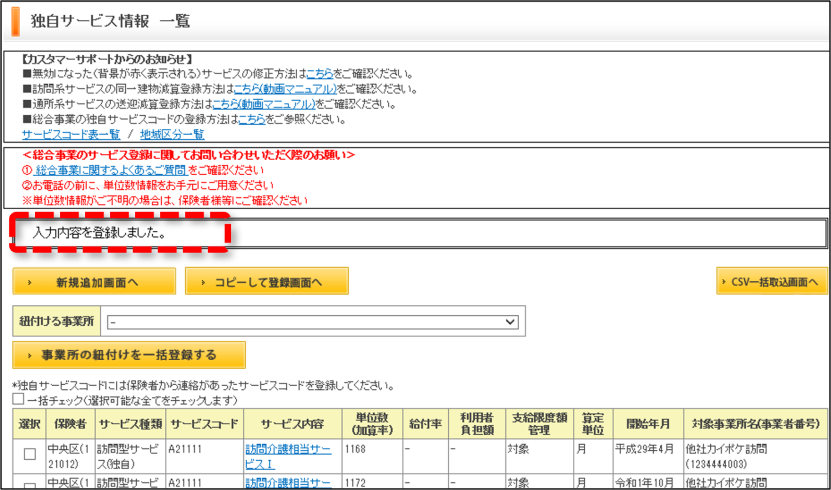
Task: Click こちら link for 無効になったサービス修正方法
Action: click(x=320, y=74)
